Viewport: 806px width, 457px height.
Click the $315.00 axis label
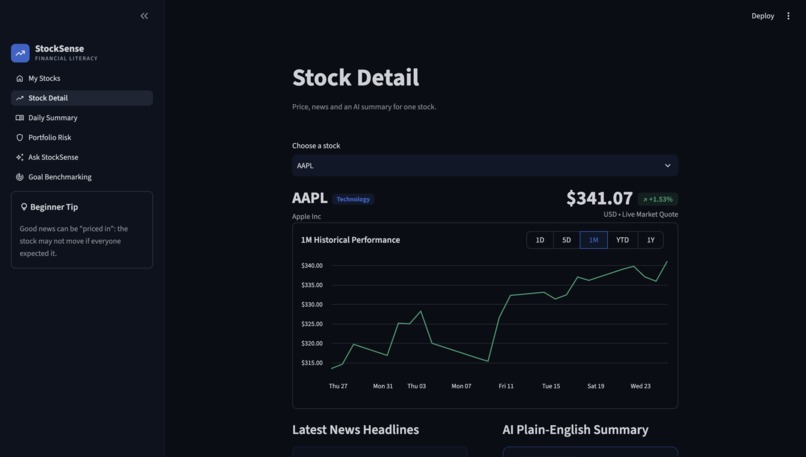(x=312, y=363)
